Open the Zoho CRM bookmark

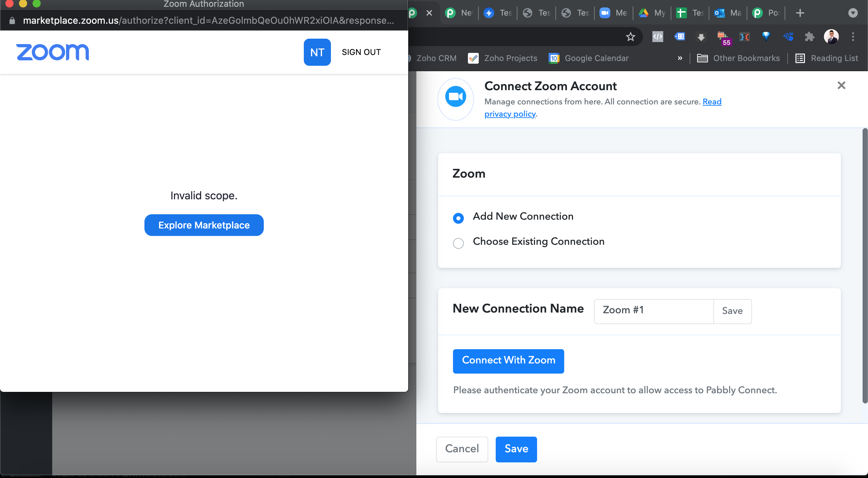[433, 58]
